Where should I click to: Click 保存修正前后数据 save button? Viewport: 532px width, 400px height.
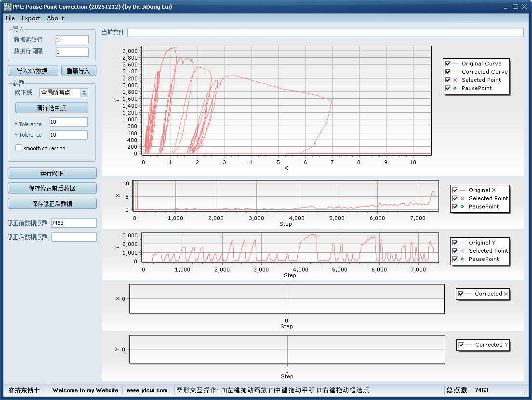pyautogui.click(x=52, y=188)
